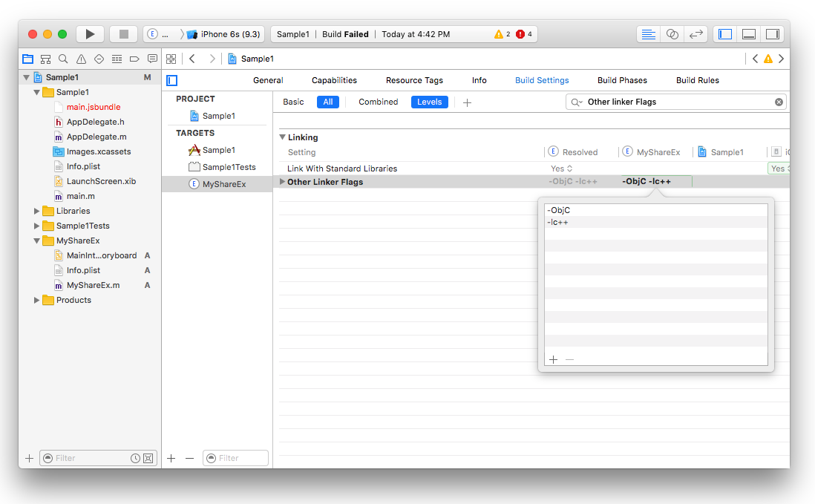
Task: Switch to the Build Phases tab
Action: click(x=622, y=80)
